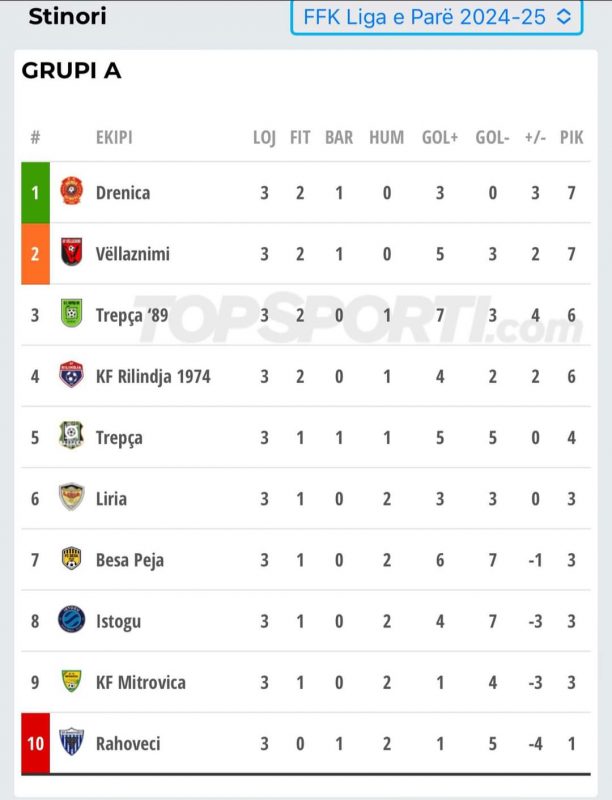612x800 pixels.
Task: Click the EKIPI column header
Action: click(x=114, y=137)
